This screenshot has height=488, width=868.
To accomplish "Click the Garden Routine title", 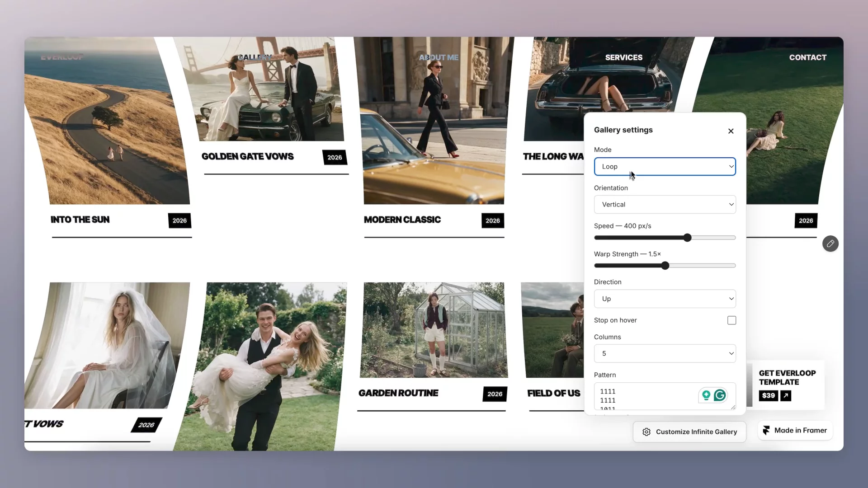I will click(398, 393).
